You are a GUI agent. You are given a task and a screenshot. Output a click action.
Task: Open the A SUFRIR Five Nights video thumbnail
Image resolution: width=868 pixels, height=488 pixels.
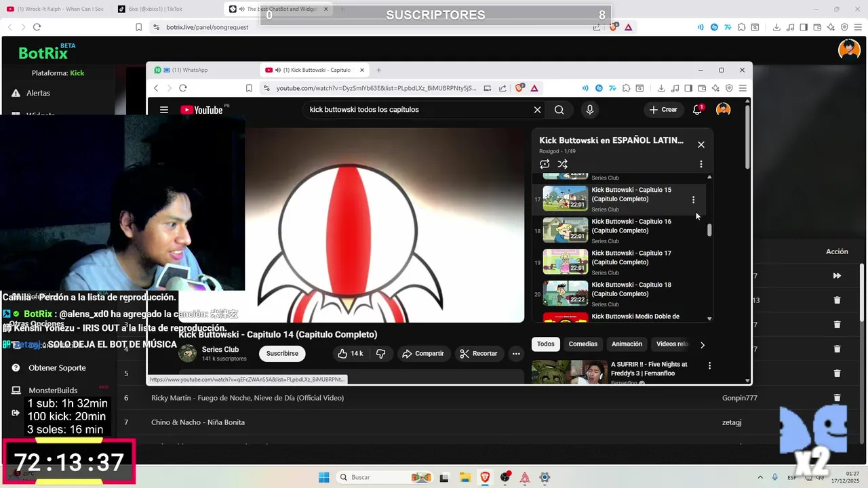click(x=569, y=372)
